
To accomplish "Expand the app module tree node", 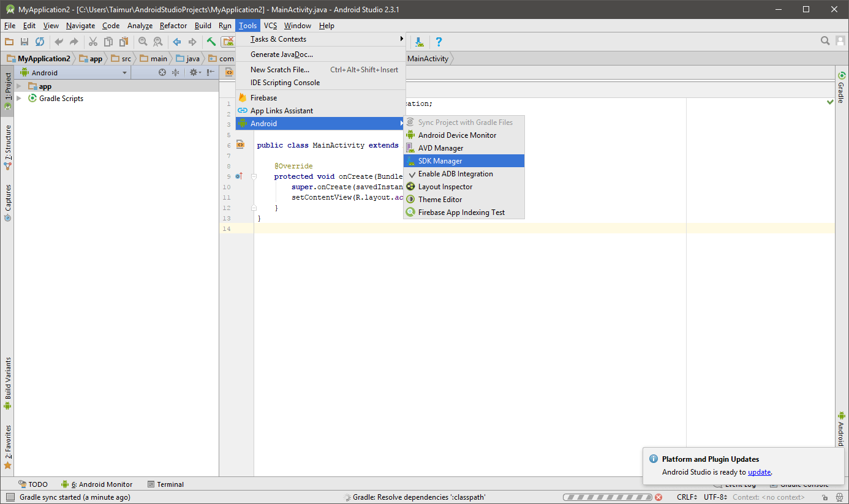I will point(19,86).
